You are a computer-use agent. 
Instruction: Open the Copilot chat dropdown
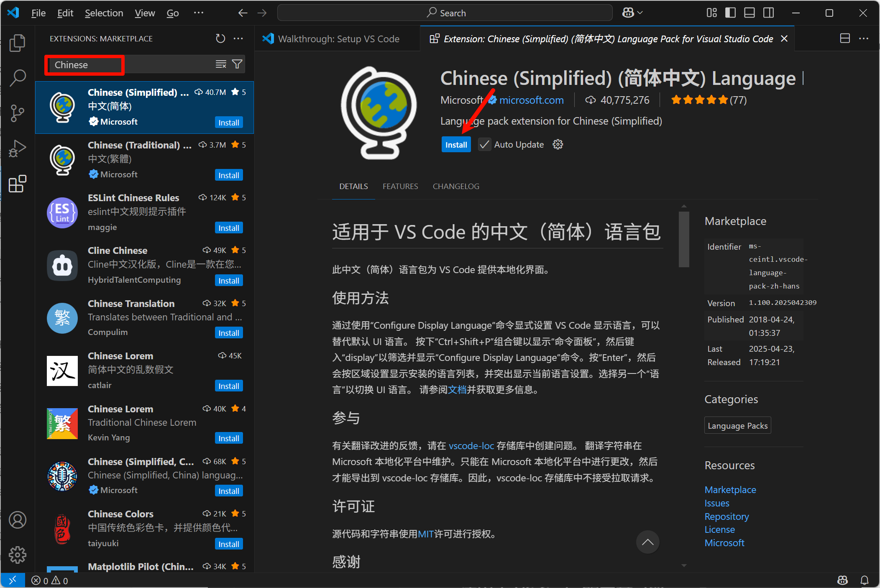click(x=632, y=13)
